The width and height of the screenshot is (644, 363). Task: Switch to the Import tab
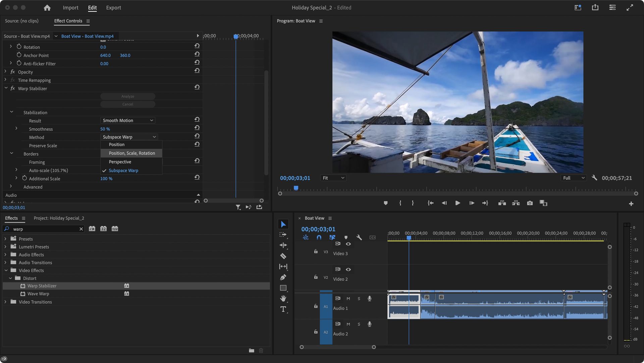click(70, 7)
